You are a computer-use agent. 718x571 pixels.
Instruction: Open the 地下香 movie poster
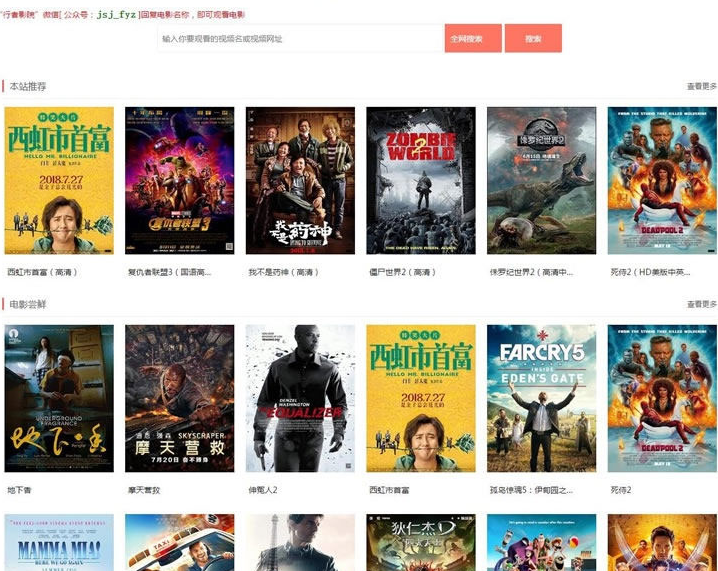tap(59, 398)
